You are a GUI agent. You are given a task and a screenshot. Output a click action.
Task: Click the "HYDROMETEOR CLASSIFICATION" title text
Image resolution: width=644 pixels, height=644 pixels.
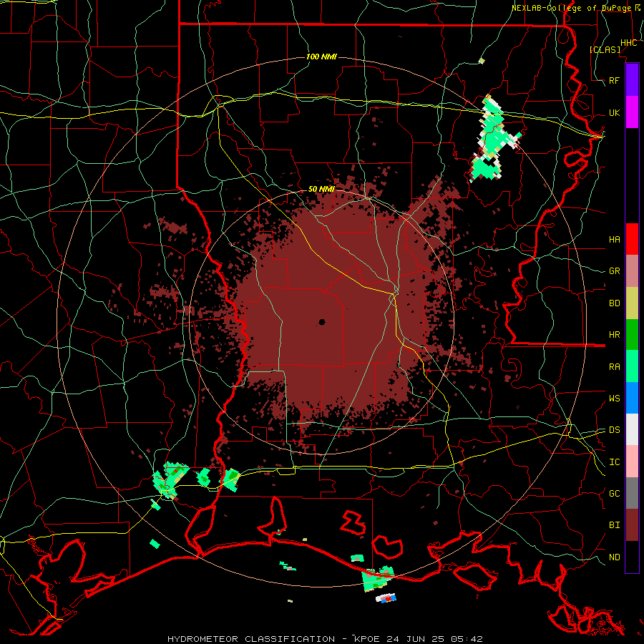pyautogui.click(x=251, y=639)
